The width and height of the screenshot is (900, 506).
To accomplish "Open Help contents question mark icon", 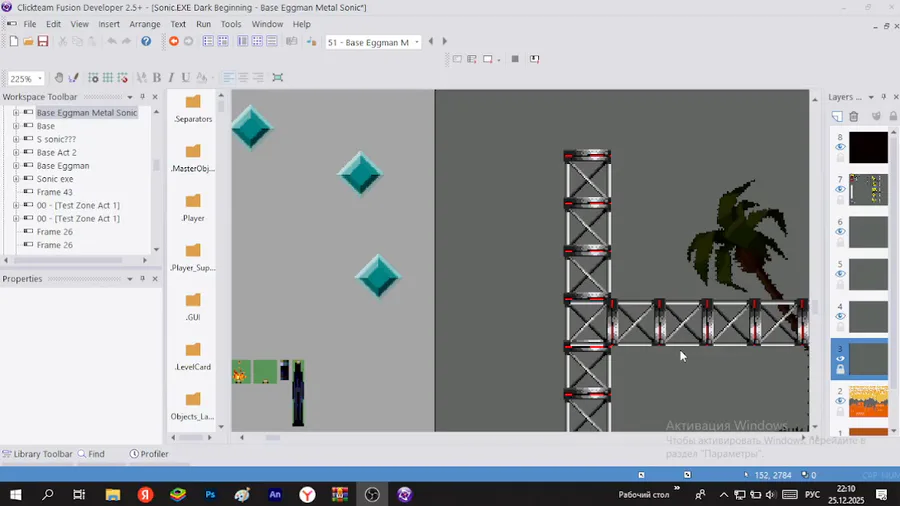I will click(146, 41).
